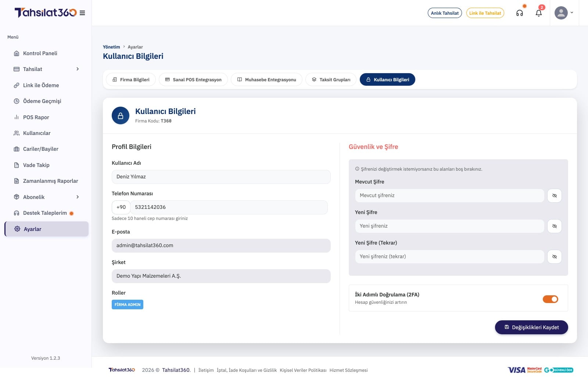
Task: Click the Anlık Tahsilat button
Action: click(445, 13)
